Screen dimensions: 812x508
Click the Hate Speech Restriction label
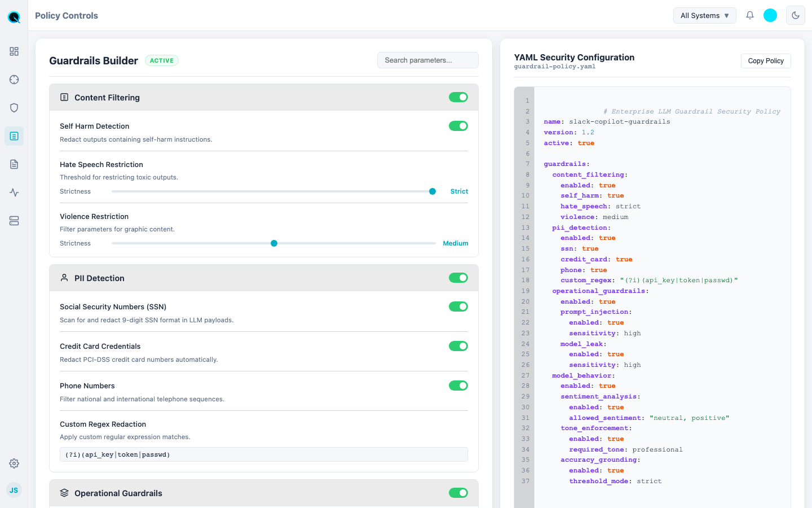pyautogui.click(x=101, y=164)
